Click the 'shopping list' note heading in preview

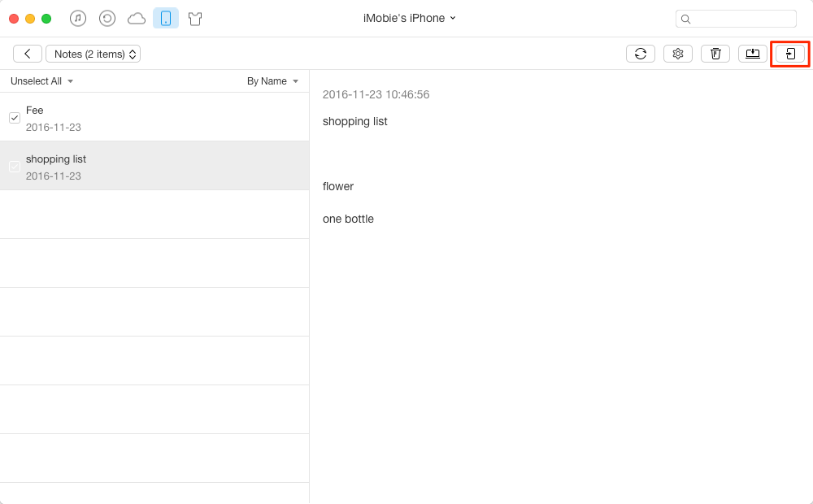[354, 122]
